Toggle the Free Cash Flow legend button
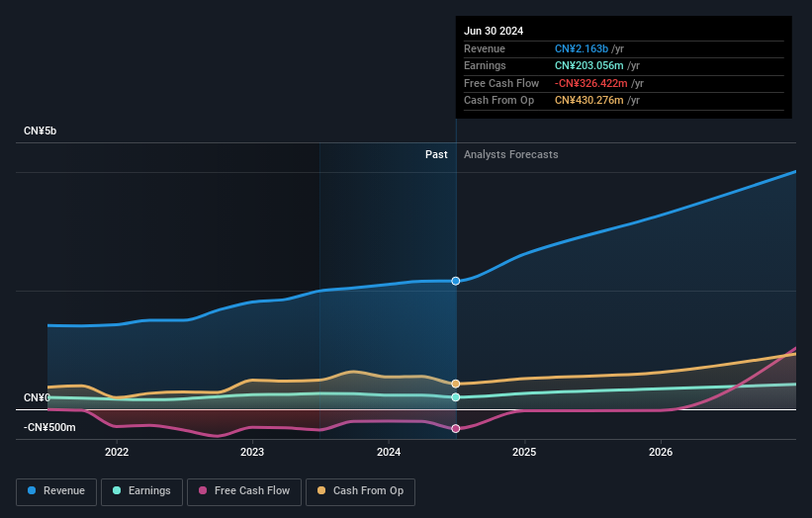812x518 pixels. pos(244,491)
